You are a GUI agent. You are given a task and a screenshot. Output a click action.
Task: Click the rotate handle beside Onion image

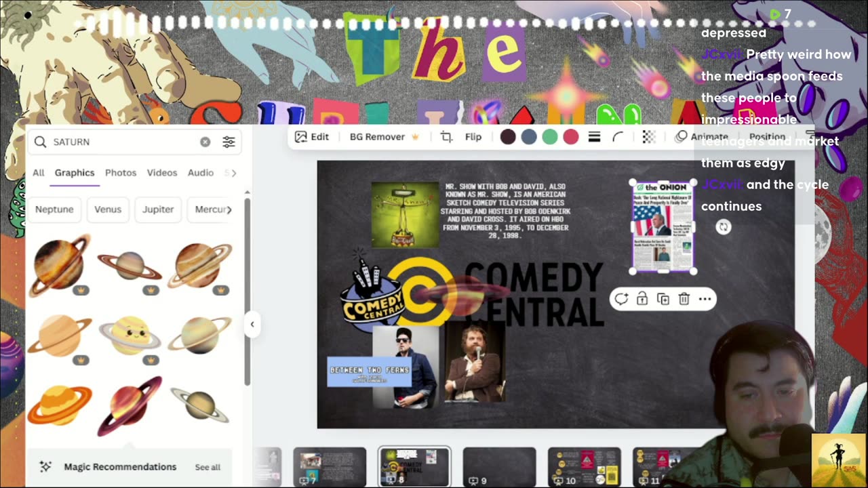tap(724, 228)
